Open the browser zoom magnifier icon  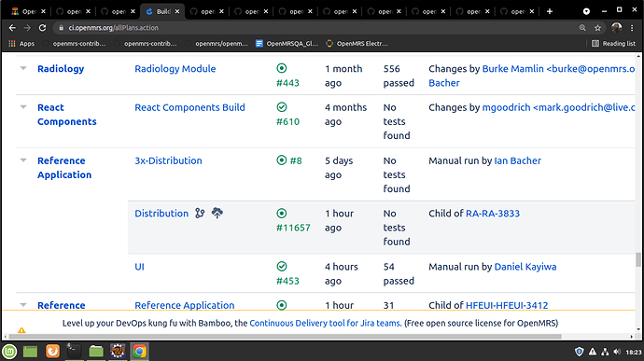(x=582, y=27)
